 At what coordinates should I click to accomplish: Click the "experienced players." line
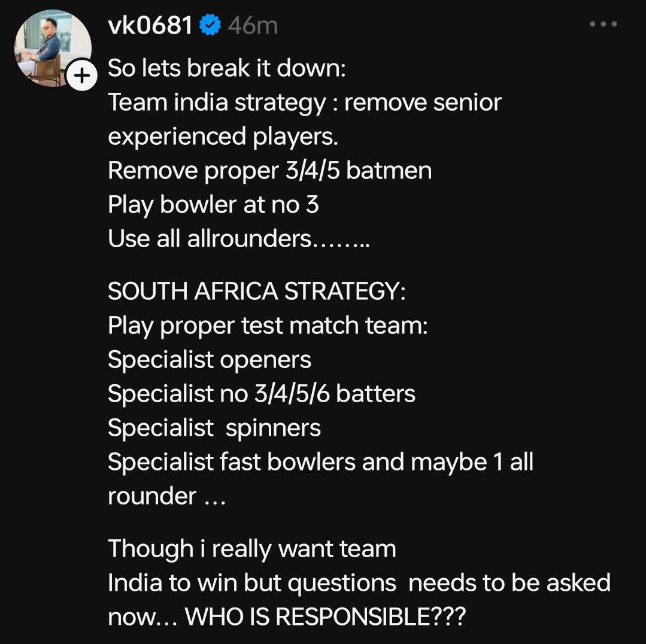click(x=223, y=136)
